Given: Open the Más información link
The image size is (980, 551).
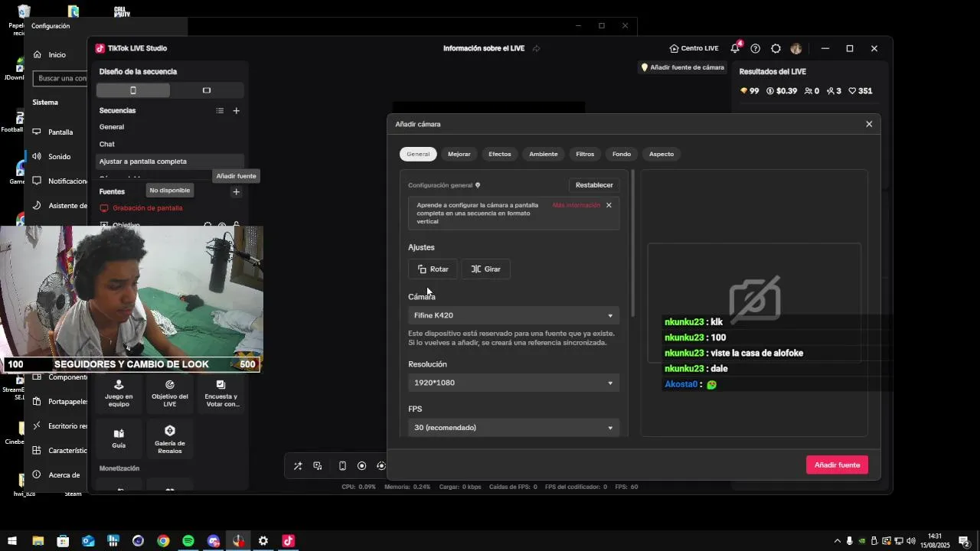Looking at the screenshot, I should click(x=577, y=205).
